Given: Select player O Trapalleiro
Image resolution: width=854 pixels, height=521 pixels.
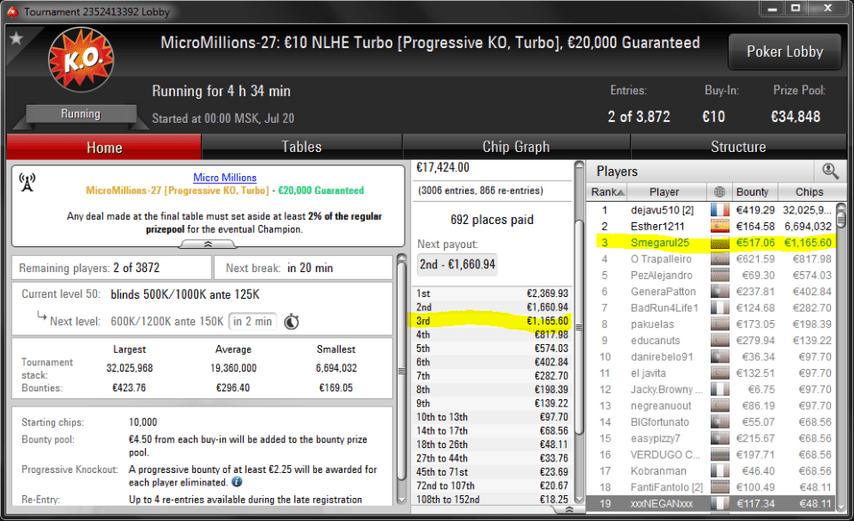Looking at the screenshot, I should pos(711,259).
